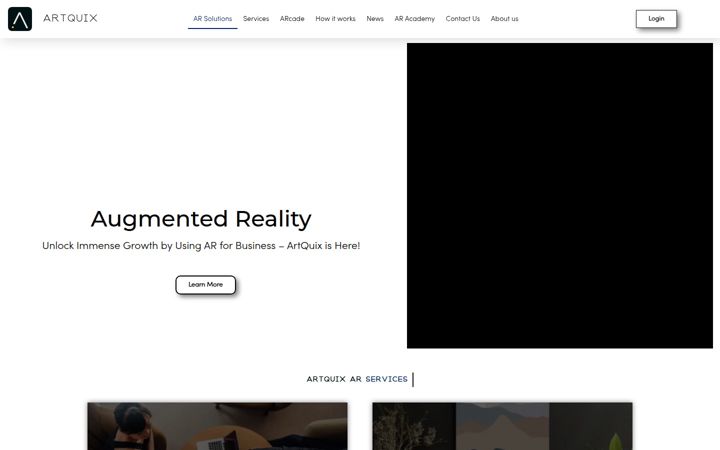The height and width of the screenshot is (450, 720).
Task: Open the Contact Us link
Action: 462,19
